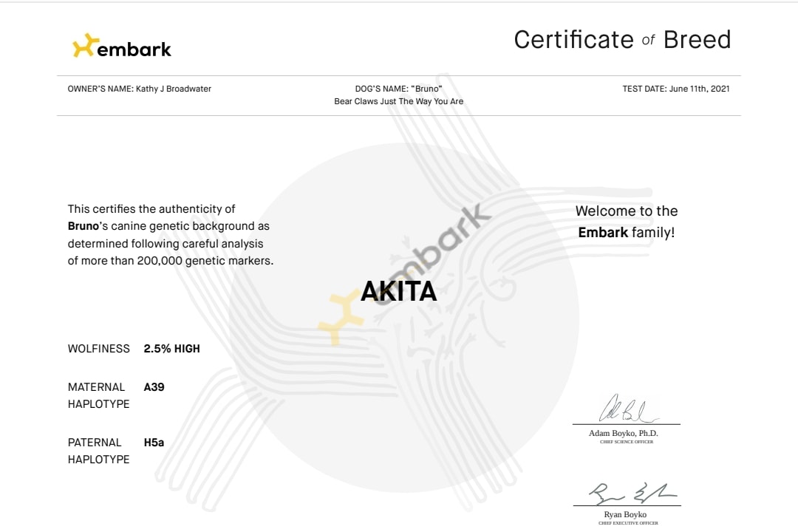Select the 'WOLFINESS' label

point(99,349)
